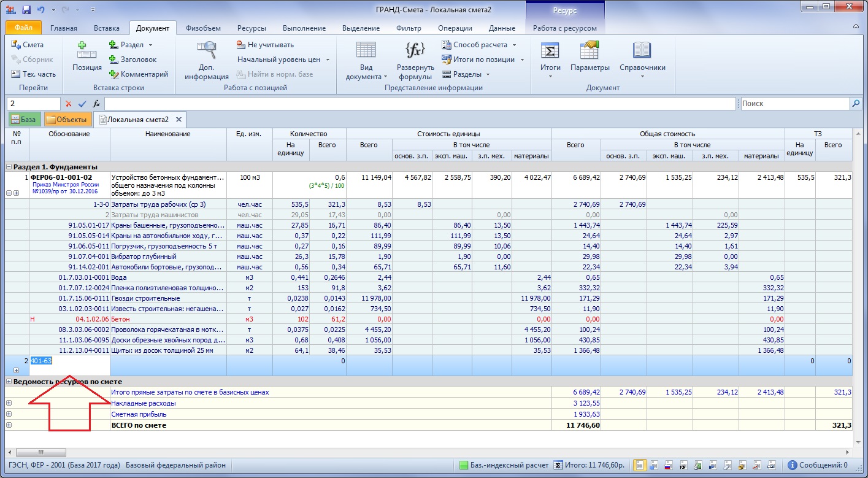Open the Файл menu

pyautogui.click(x=23, y=28)
